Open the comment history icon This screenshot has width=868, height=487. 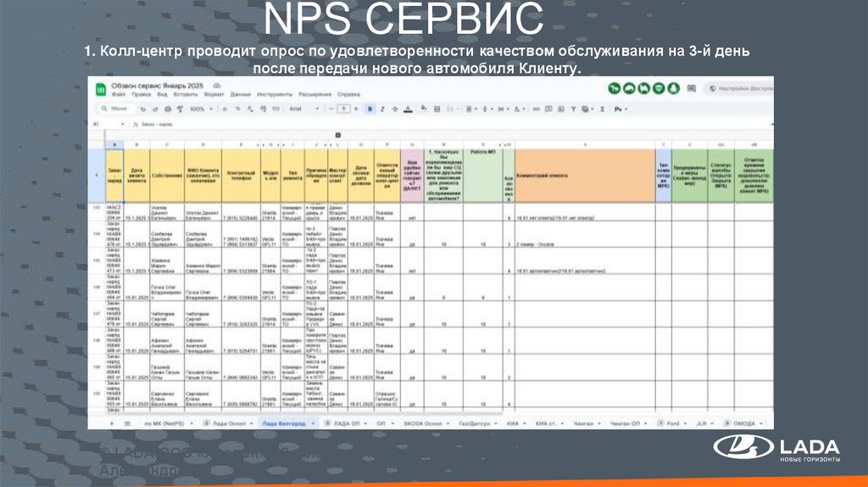point(692,88)
